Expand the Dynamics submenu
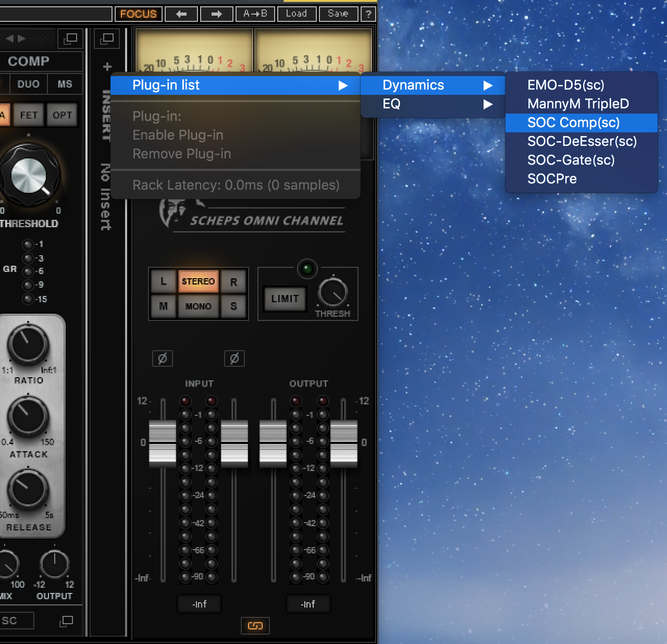Screen dimensions: 667x644 click(433, 85)
